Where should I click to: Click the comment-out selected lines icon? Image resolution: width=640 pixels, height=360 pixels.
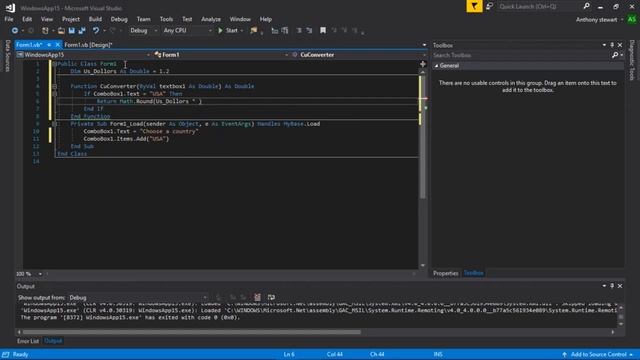pyautogui.click(x=299, y=31)
